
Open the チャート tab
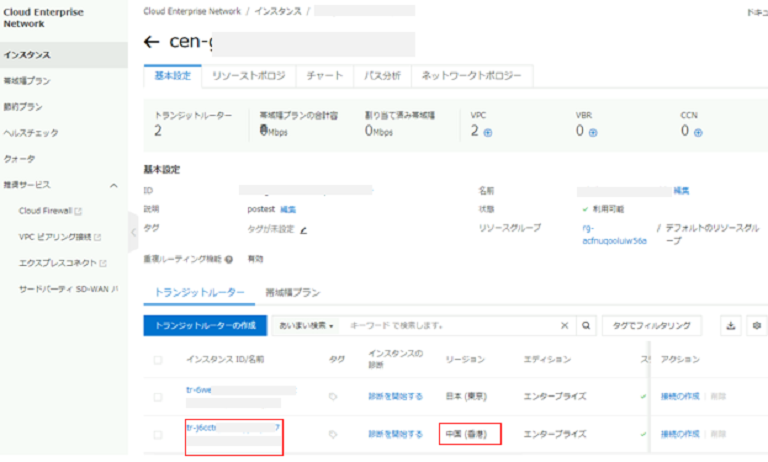325,76
